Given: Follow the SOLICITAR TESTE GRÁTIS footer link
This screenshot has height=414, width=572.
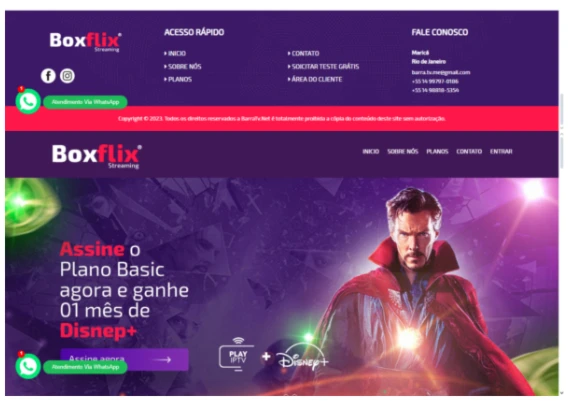Looking at the screenshot, I should (x=323, y=66).
